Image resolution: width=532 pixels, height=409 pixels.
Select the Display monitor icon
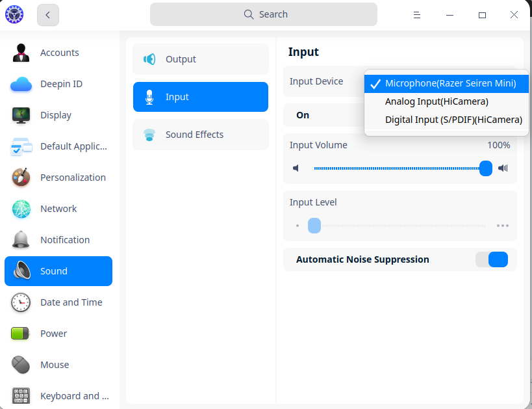coord(21,115)
